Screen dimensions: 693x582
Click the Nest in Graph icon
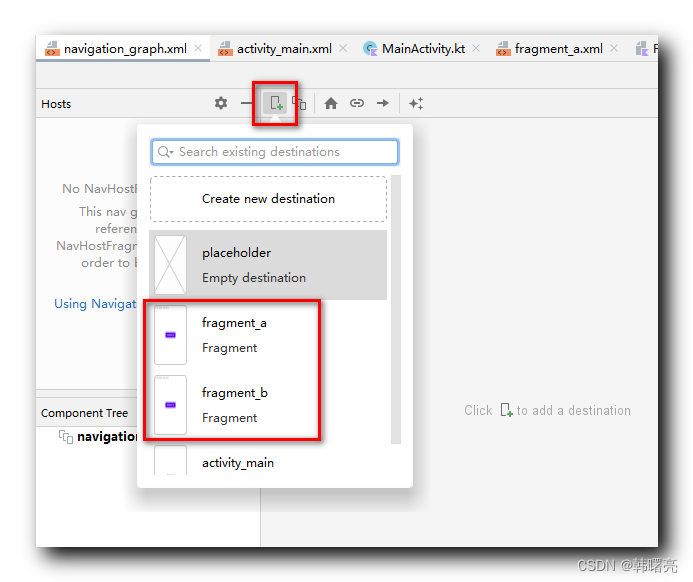click(x=299, y=103)
